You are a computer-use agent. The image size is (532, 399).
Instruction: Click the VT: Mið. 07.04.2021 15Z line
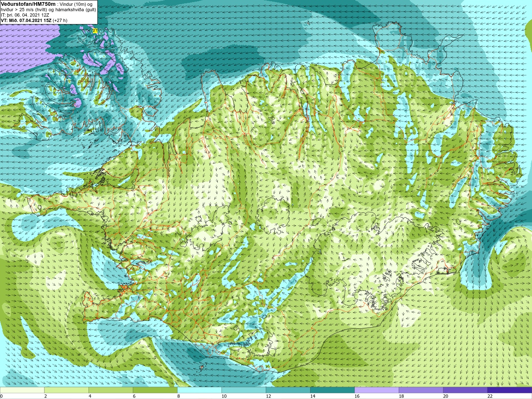[x=34, y=20]
